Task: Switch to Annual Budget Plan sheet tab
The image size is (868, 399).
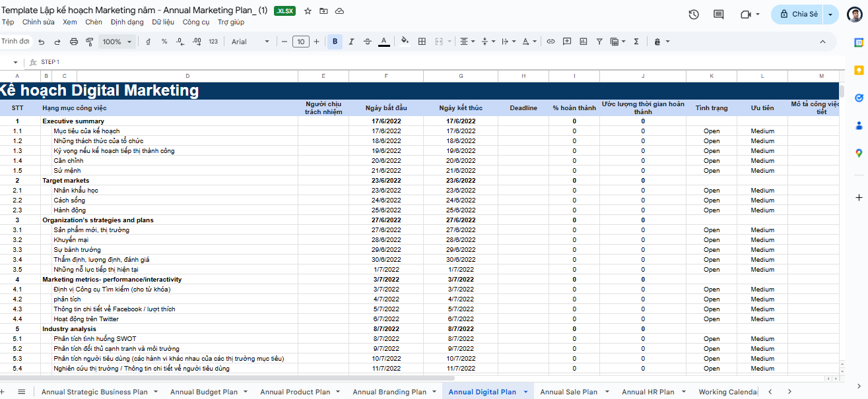Action: [x=204, y=392]
